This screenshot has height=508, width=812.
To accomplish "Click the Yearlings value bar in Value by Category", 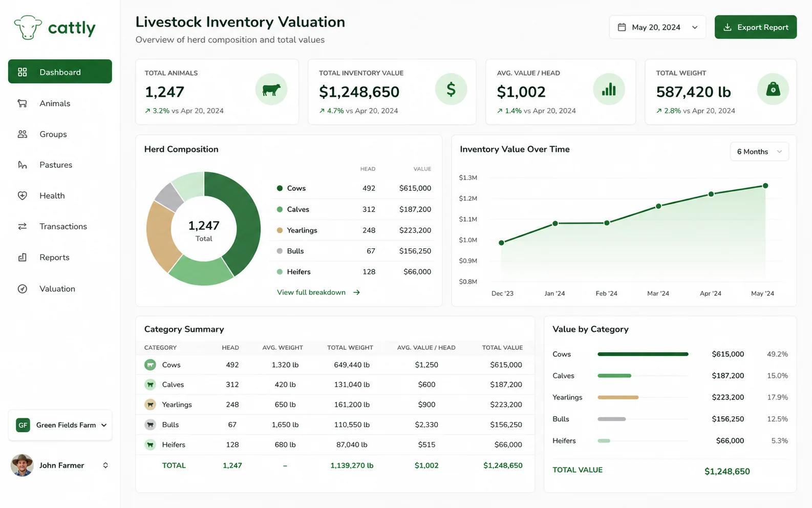I will click(x=618, y=397).
